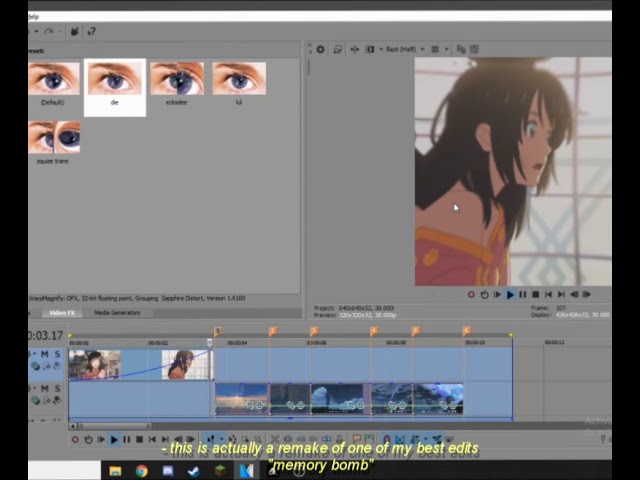Click timeline marker 2 flag

click(273, 331)
